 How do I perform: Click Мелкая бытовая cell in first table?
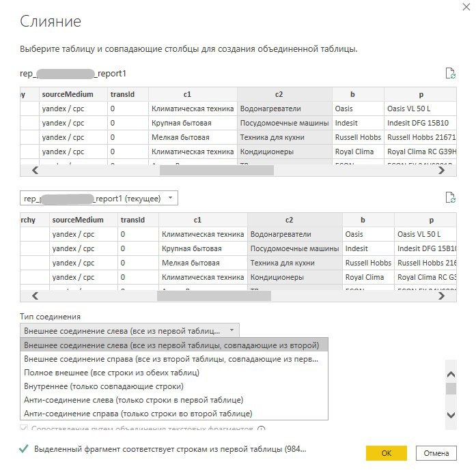193,137
